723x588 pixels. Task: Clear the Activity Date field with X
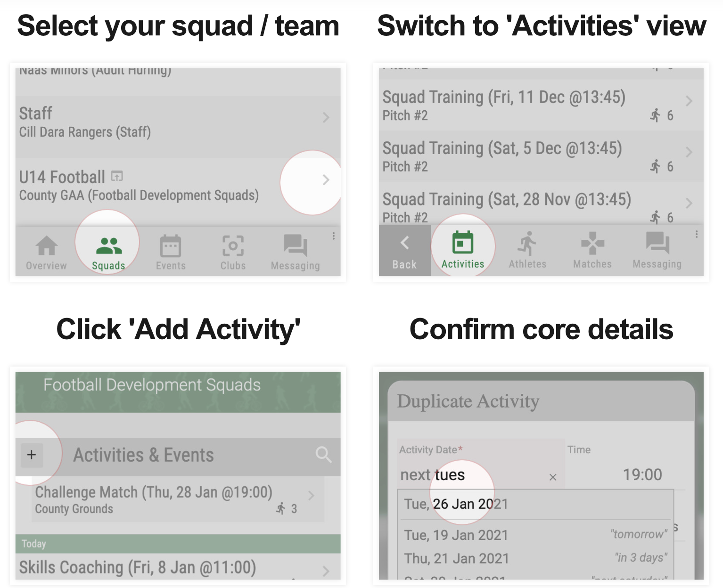553,477
